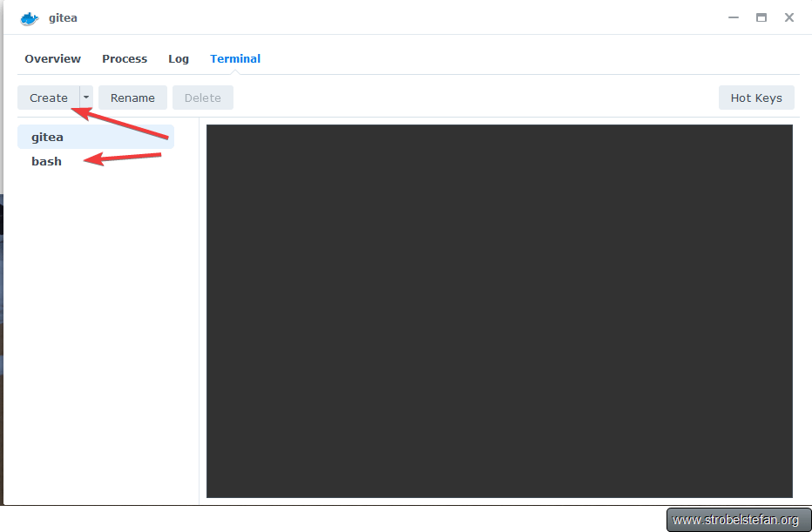This screenshot has height=532, width=812.
Task: Click the Rename button
Action: click(x=132, y=98)
